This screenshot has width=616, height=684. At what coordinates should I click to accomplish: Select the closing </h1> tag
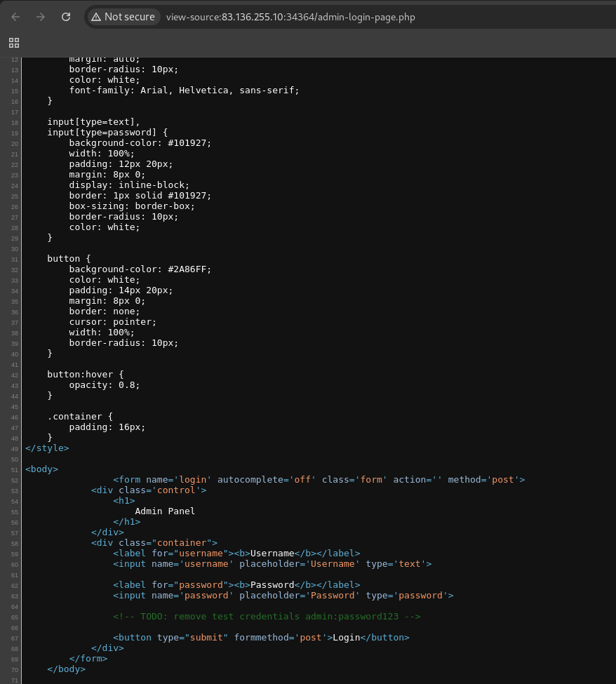pyautogui.click(x=126, y=522)
